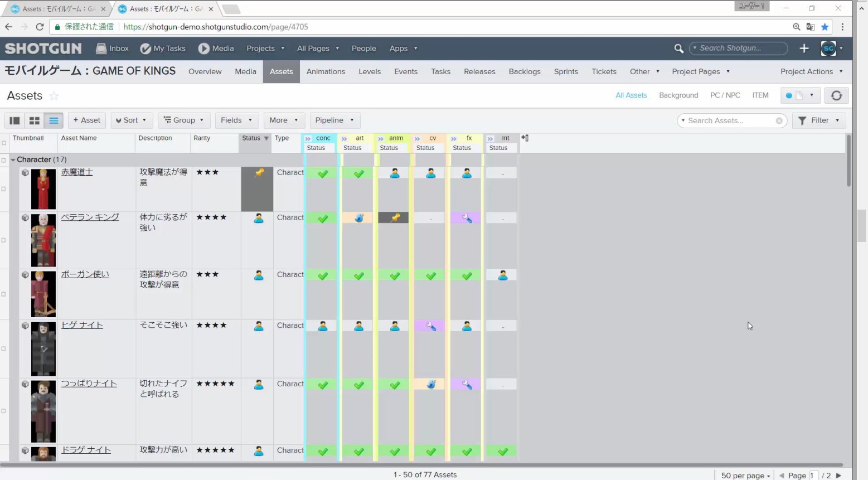Select the 赤魔道士 row checkbox
The height and width of the screenshot is (480, 868).
click(4, 189)
